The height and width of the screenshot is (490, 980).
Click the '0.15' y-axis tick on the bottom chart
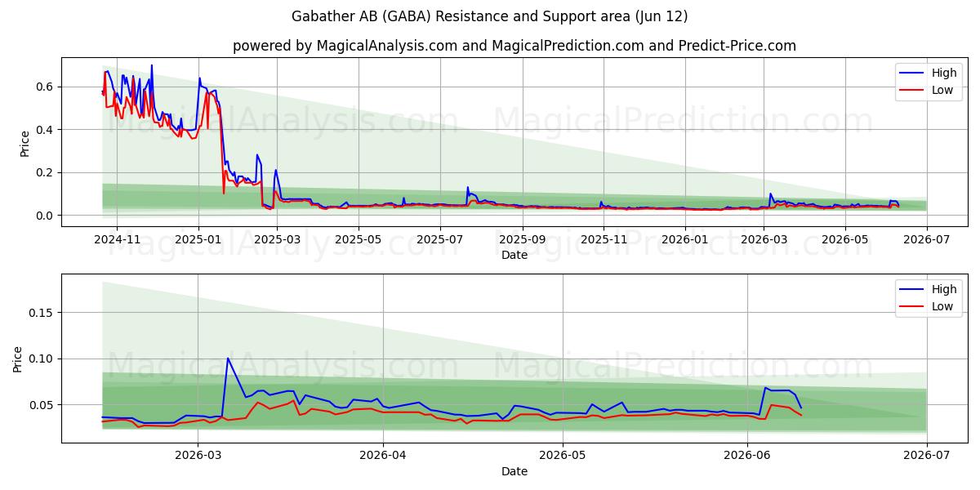click(42, 313)
